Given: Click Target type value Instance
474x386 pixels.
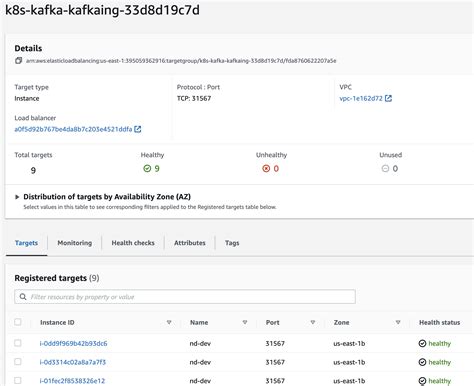Looking at the screenshot, I should [x=27, y=98].
